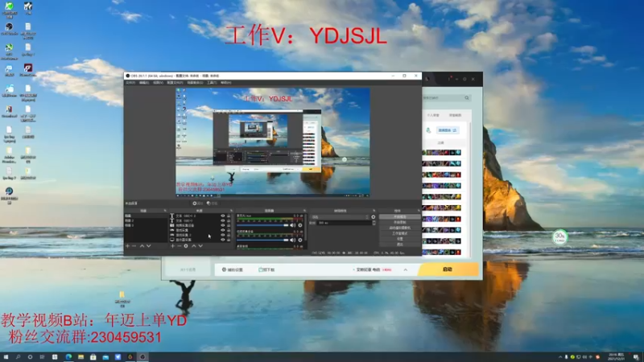Image resolution: width=644 pixels, height=362 pixels.
Task: Click the yellow 启动 launch button
Action: (x=448, y=269)
